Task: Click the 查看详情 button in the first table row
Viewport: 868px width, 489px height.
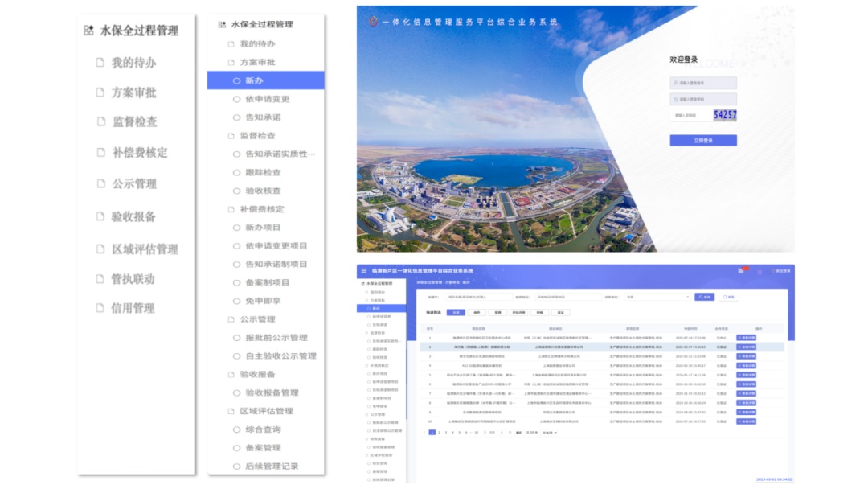Action: 746,338
